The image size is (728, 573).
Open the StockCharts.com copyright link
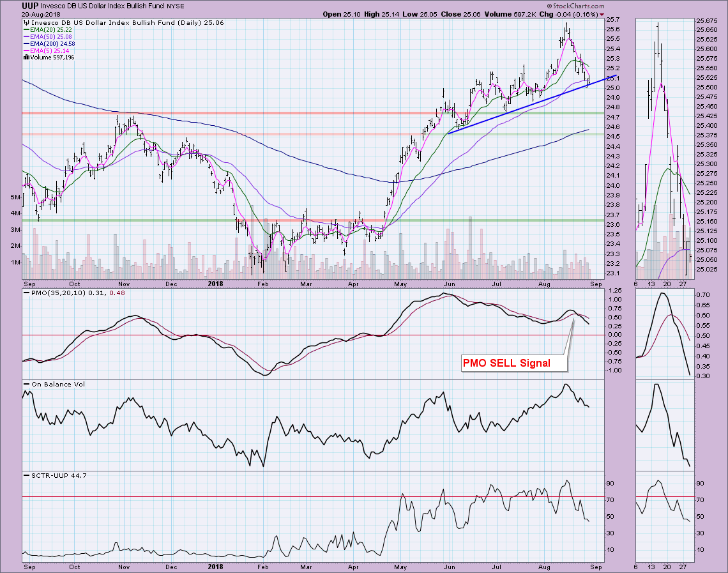point(576,6)
